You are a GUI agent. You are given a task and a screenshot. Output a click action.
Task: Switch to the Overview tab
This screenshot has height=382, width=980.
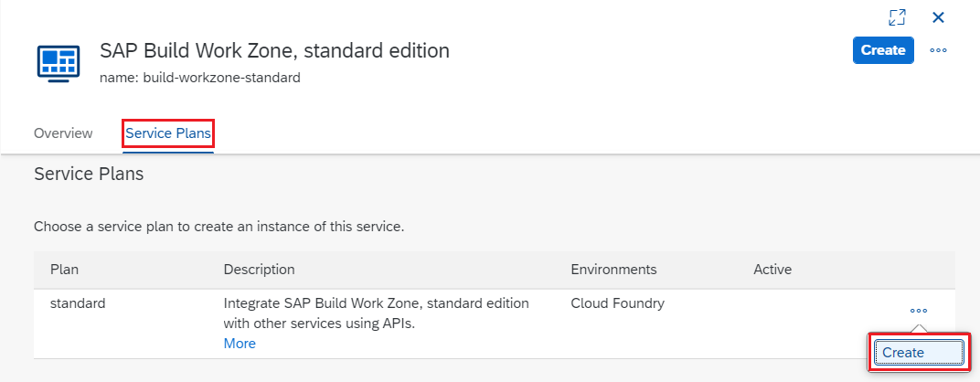(x=63, y=133)
